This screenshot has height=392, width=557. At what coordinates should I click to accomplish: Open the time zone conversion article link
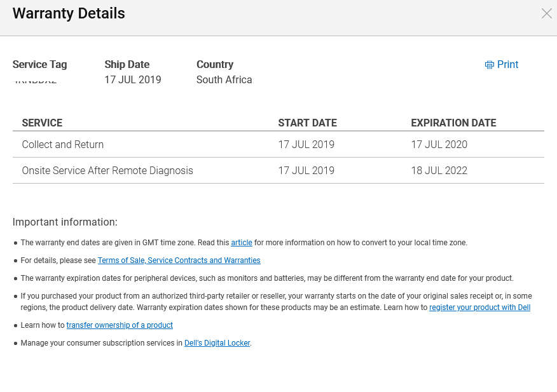coord(242,243)
